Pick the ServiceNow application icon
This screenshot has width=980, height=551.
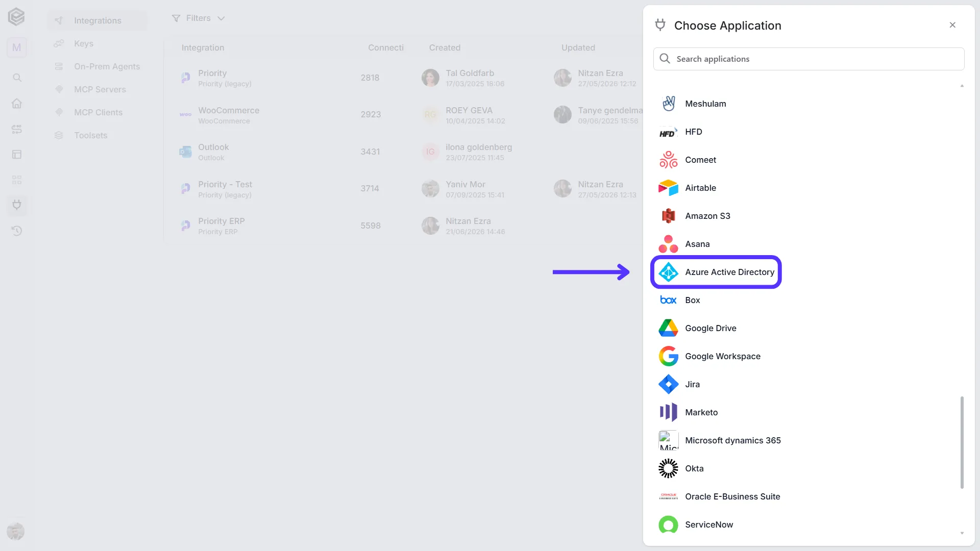(668, 524)
